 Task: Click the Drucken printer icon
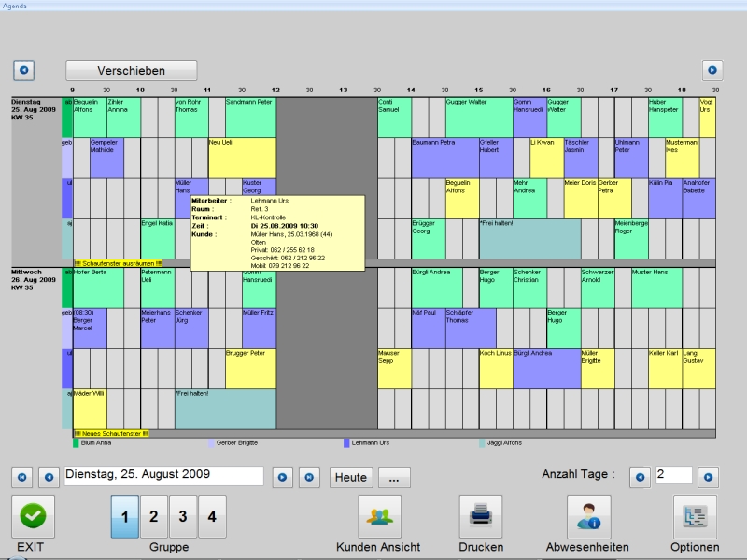(x=481, y=517)
